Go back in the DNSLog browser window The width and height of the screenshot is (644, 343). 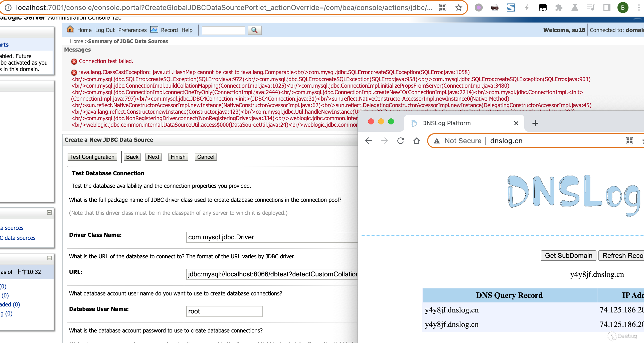pyautogui.click(x=369, y=141)
